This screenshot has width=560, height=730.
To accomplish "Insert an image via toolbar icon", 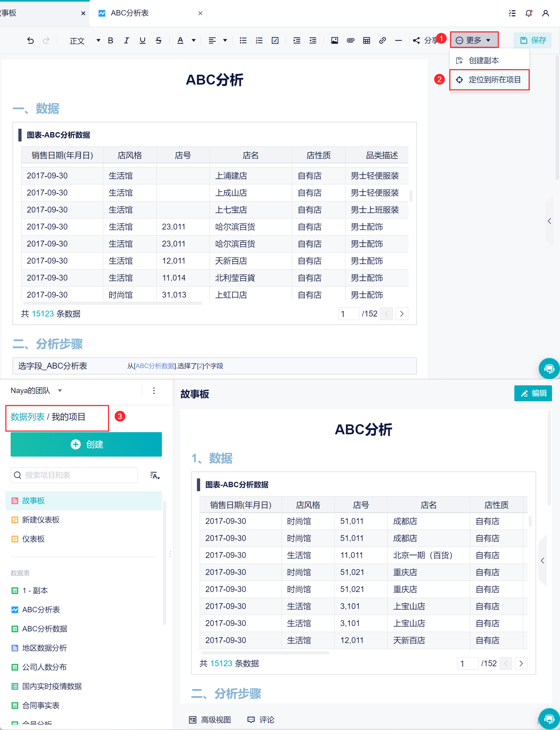I will point(334,41).
